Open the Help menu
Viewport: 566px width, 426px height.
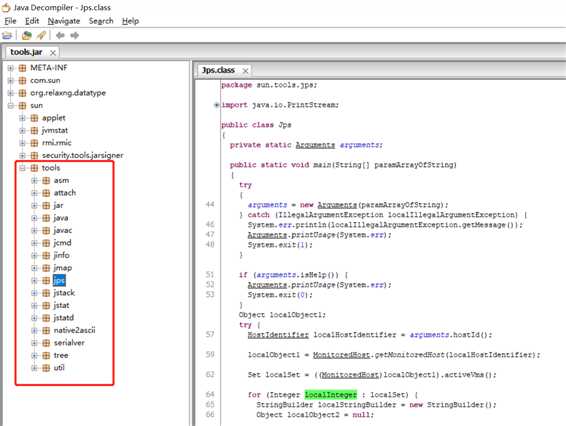click(130, 21)
